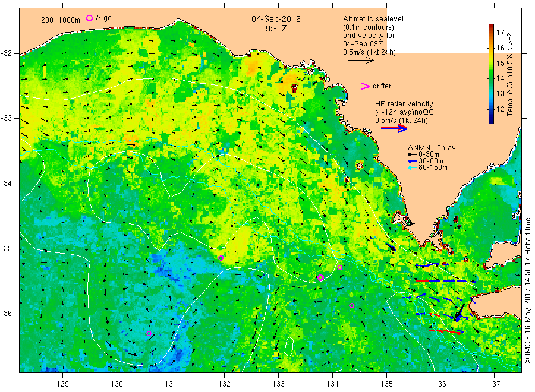Select the Argo float marker near 132E 35S

tap(221, 258)
